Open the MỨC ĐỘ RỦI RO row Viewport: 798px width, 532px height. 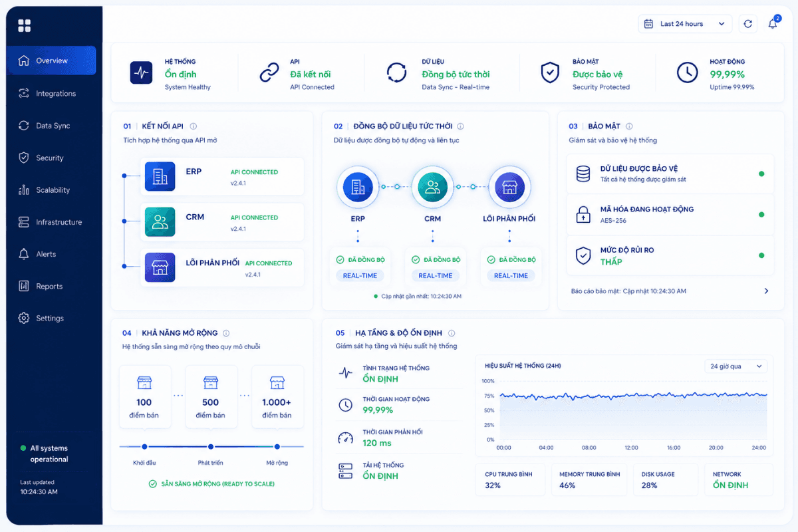670,255
